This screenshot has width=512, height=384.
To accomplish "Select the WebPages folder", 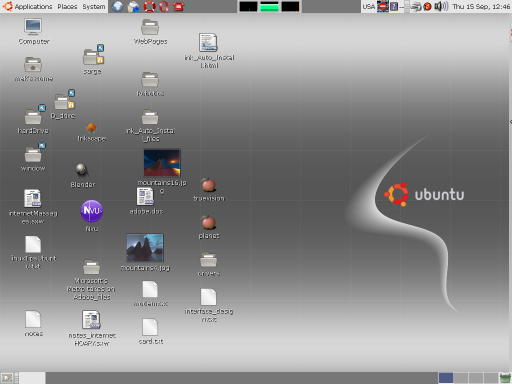I will (x=150, y=27).
